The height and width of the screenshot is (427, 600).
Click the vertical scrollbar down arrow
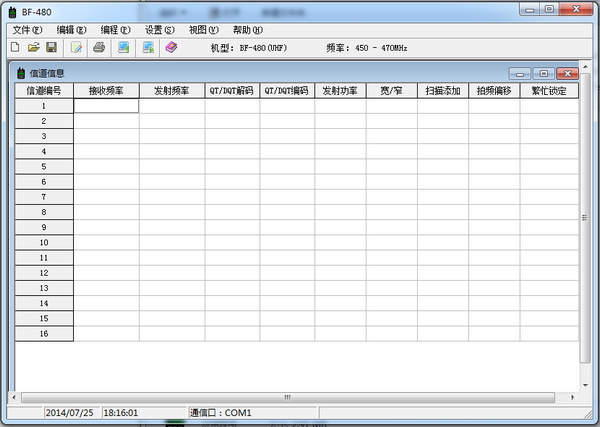(x=586, y=383)
